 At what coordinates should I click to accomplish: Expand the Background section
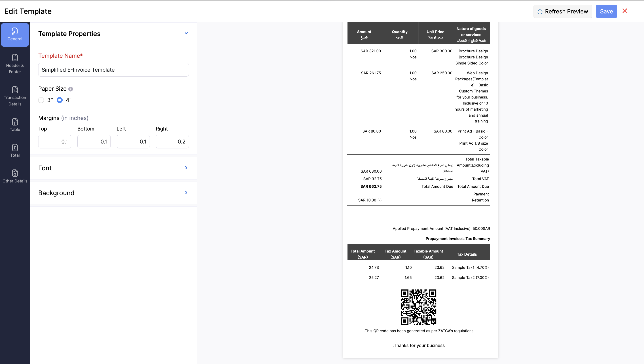186,193
